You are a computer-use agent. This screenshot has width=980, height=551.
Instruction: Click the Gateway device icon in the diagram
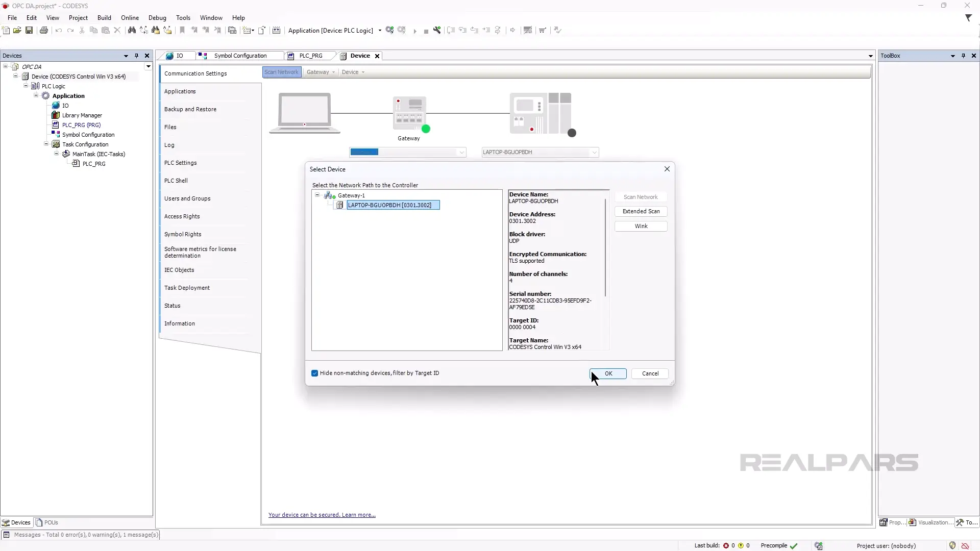tap(409, 113)
